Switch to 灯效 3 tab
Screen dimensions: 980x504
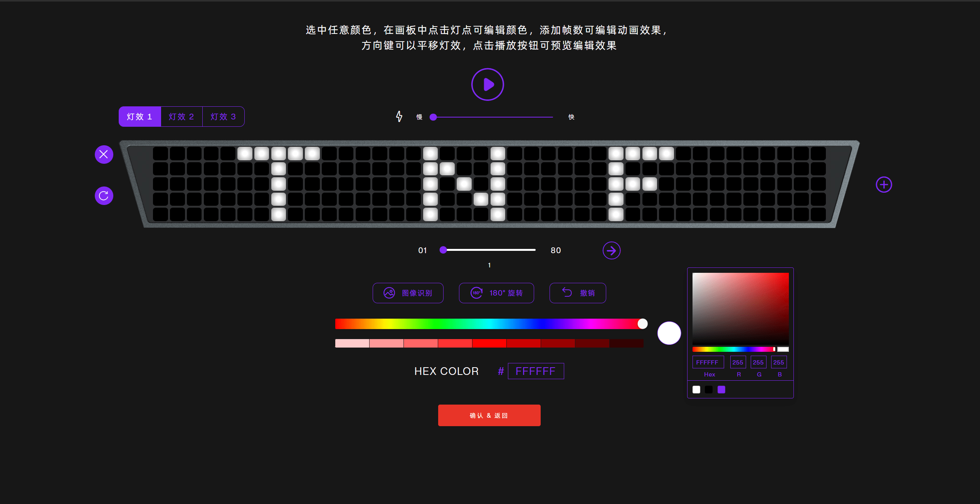coord(223,117)
